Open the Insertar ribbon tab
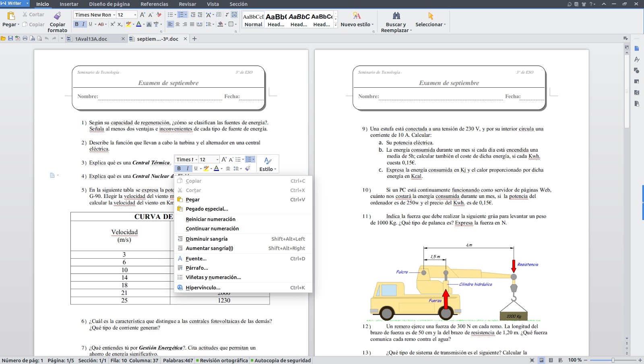This screenshot has width=644, height=364. pyautogui.click(x=69, y=4)
